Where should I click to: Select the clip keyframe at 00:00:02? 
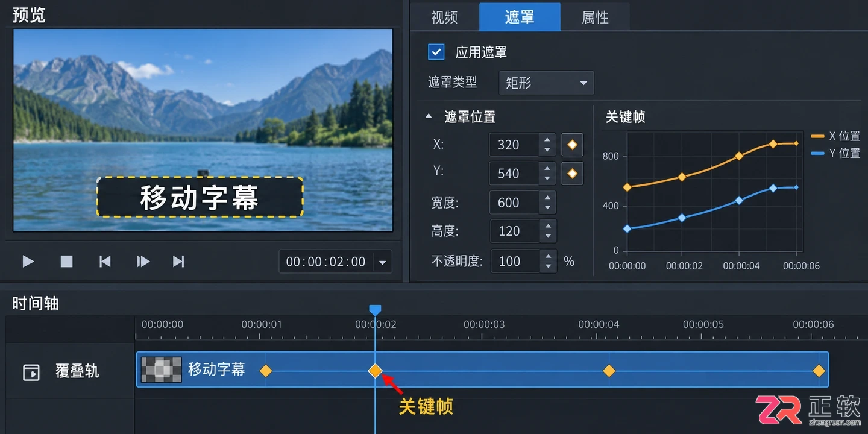point(375,371)
